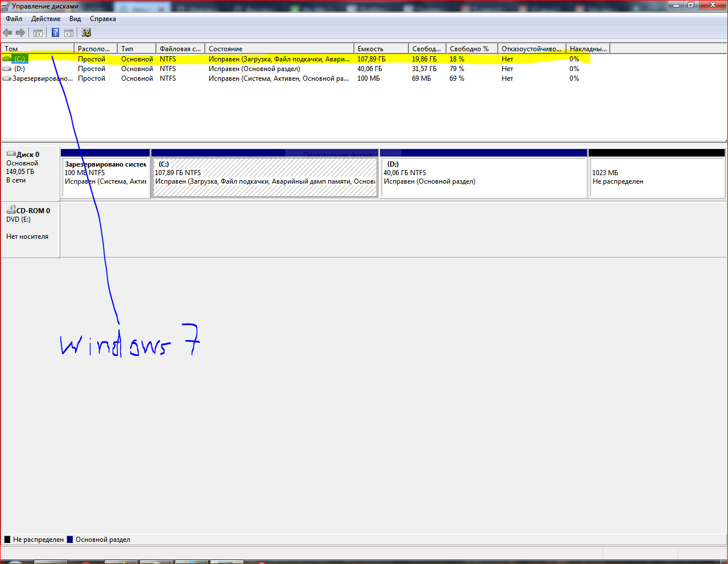This screenshot has height=564, width=728.
Task: Select the Зарезервировано... volume row name
Action: (x=43, y=78)
